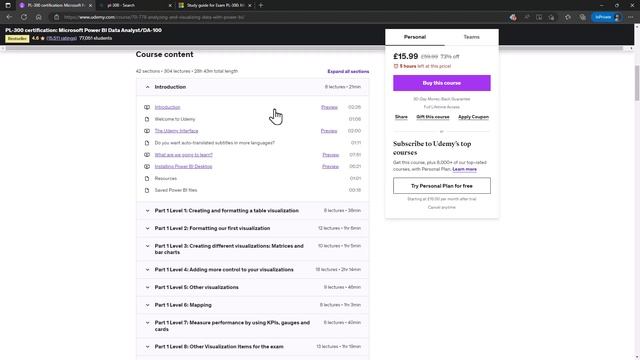
Task: Open 'What are we going to learn?' lecture
Action: pos(184,155)
